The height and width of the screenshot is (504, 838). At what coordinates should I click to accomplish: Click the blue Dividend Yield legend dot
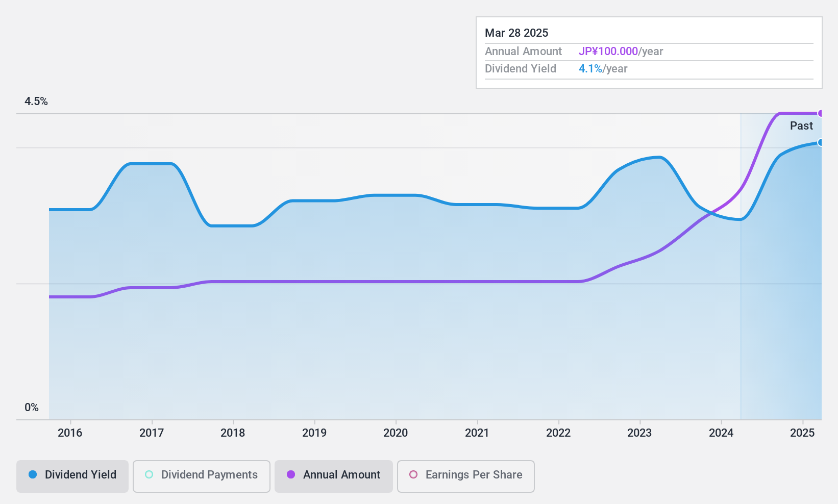33,474
